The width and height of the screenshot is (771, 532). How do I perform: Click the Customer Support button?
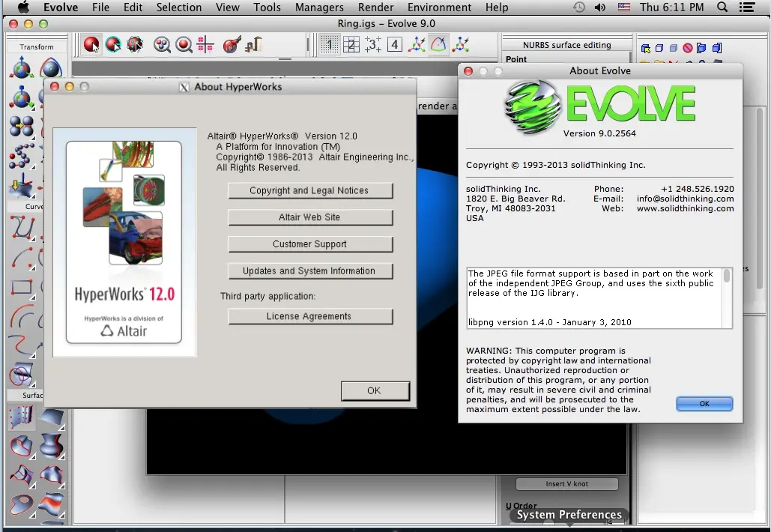(x=310, y=244)
